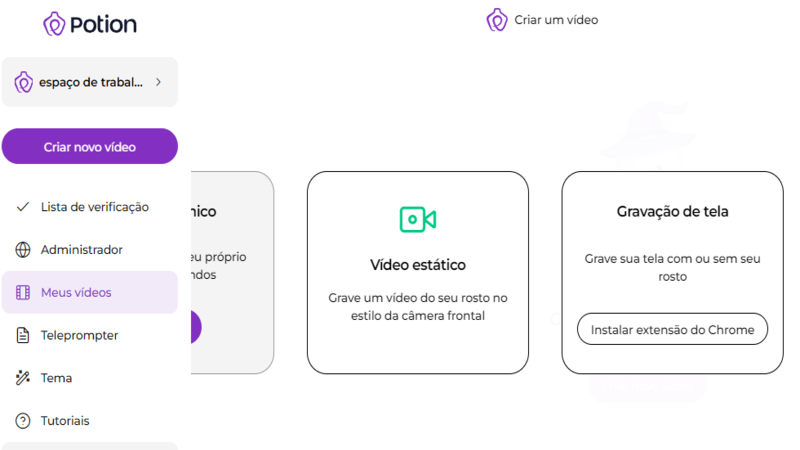800x450 pixels.
Task: Open the Teleprompter page from the sidebar
Action: [79, 336]
